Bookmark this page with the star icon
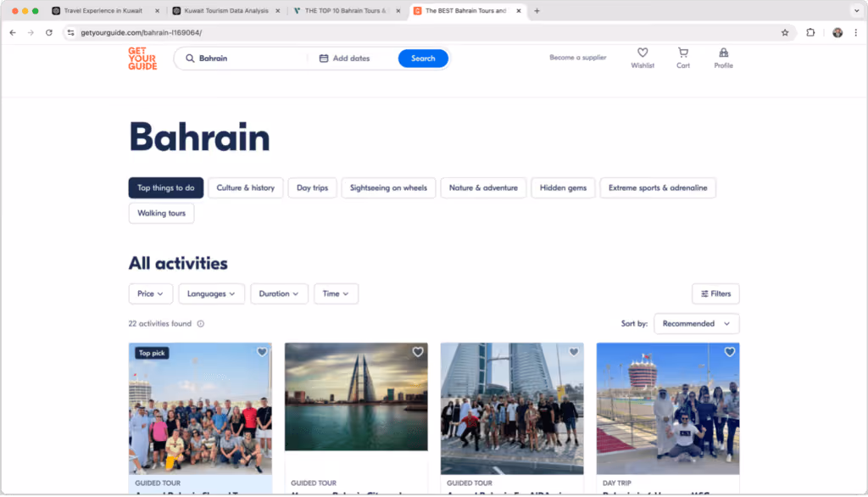Viewport: 868px width, 497px height. 785,33
